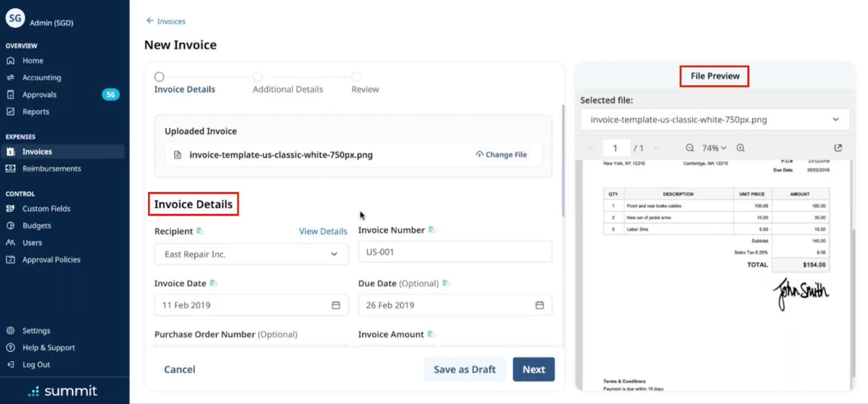Click the uploaded file name text

click(281, 155)
